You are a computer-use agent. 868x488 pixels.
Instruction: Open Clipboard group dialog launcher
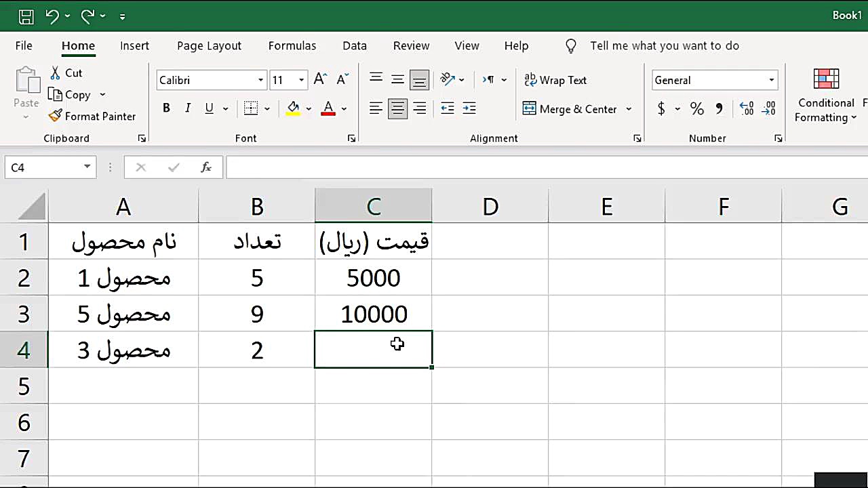pyautogui.click(x=142, y=138)
